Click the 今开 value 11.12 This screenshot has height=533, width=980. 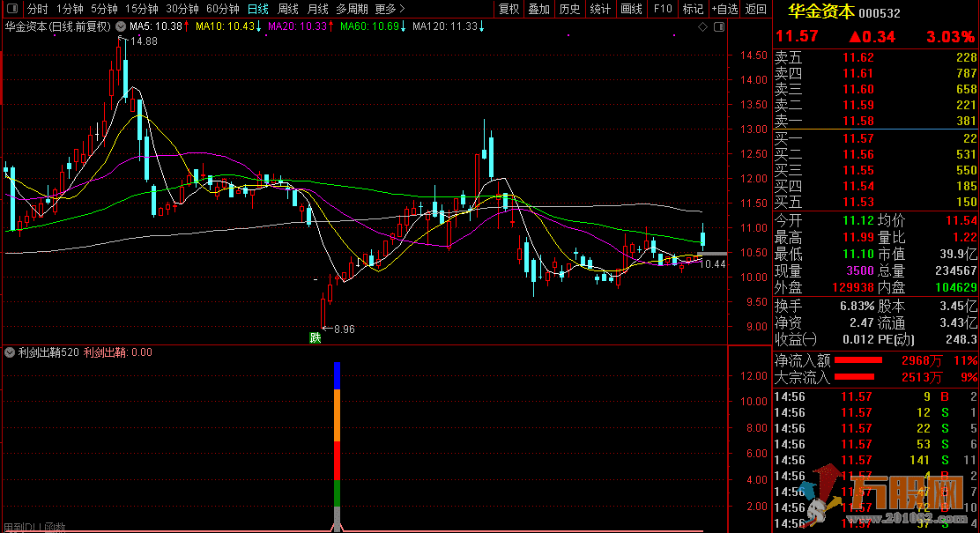858,220
